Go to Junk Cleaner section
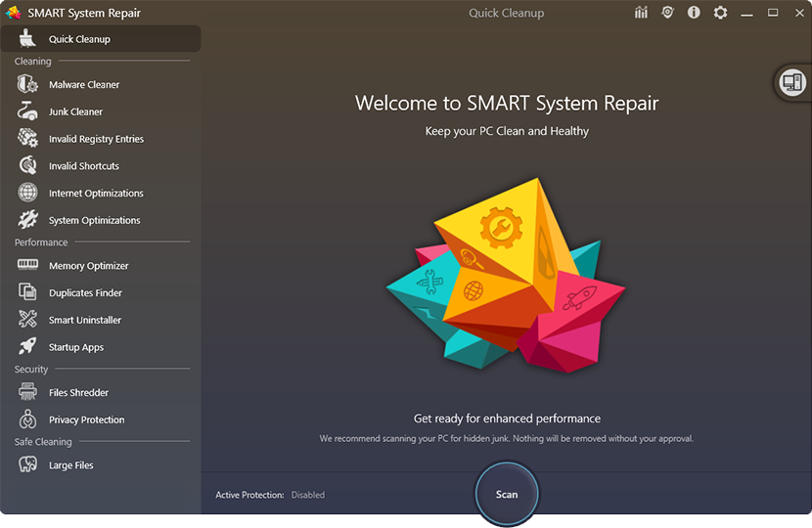 tap(75, 111)
